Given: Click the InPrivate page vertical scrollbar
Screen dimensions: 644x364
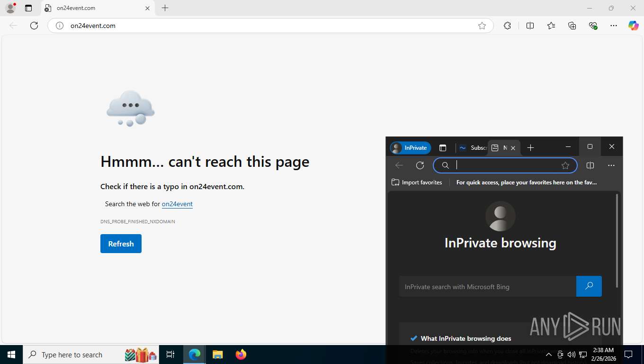Looking at the screenshot, I should click(617, 240).
